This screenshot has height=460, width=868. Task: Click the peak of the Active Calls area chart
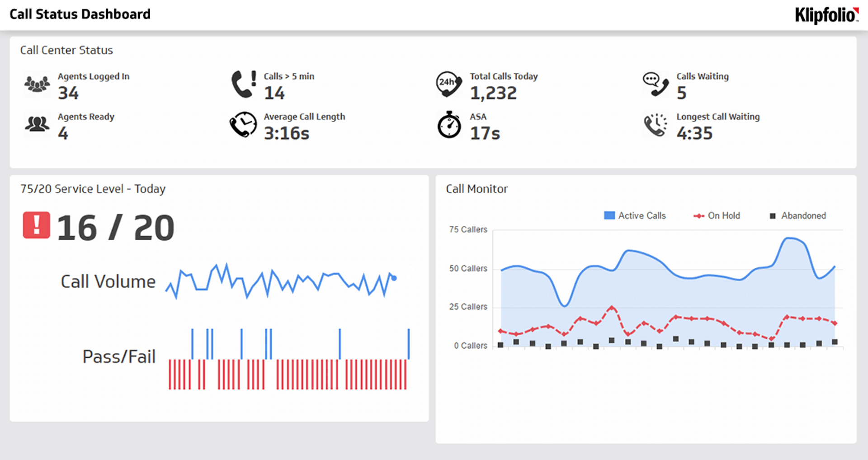[x=789, y=239]
